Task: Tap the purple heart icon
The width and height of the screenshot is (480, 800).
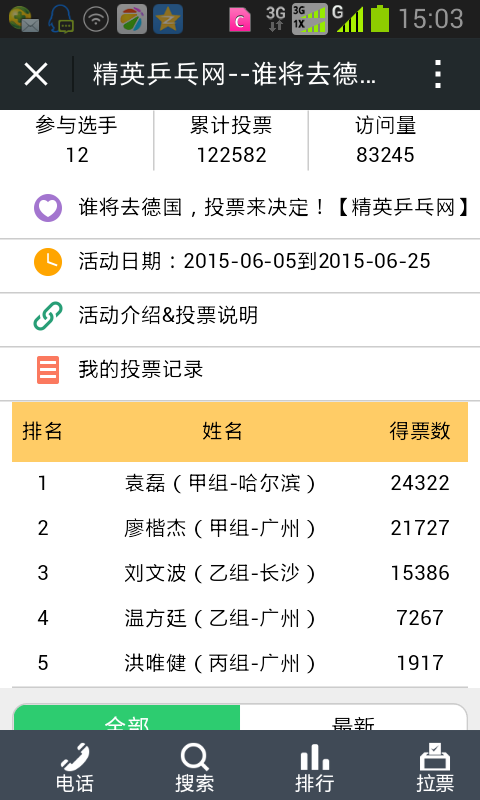Action: [48, 208]
